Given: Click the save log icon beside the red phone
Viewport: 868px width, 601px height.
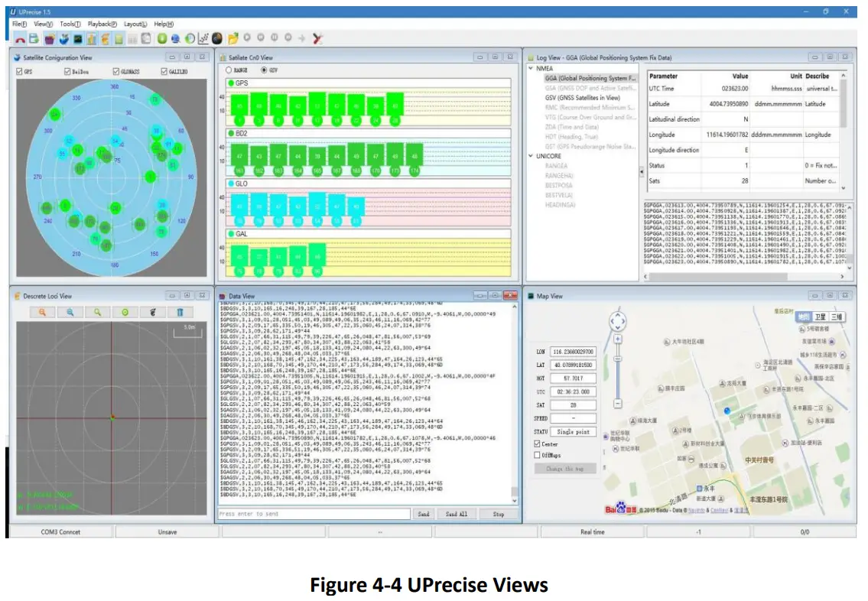Looking at the screenshot, I should [x=34, y=39].
